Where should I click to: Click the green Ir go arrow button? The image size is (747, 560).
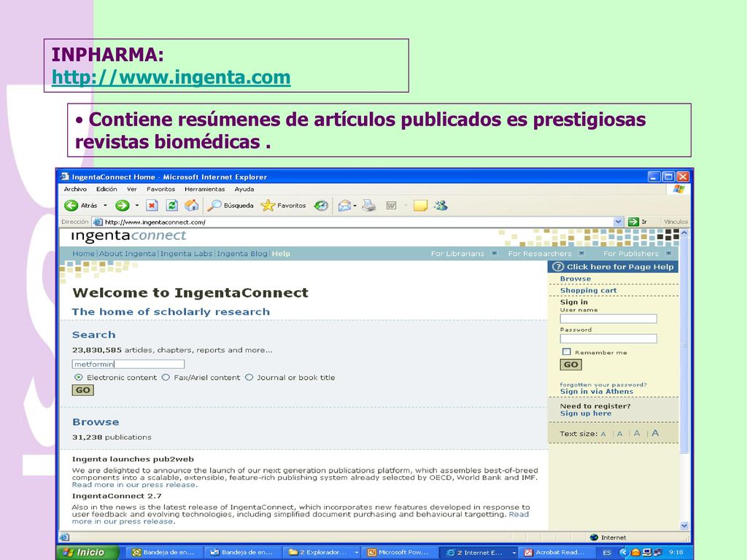pos(633,222)
